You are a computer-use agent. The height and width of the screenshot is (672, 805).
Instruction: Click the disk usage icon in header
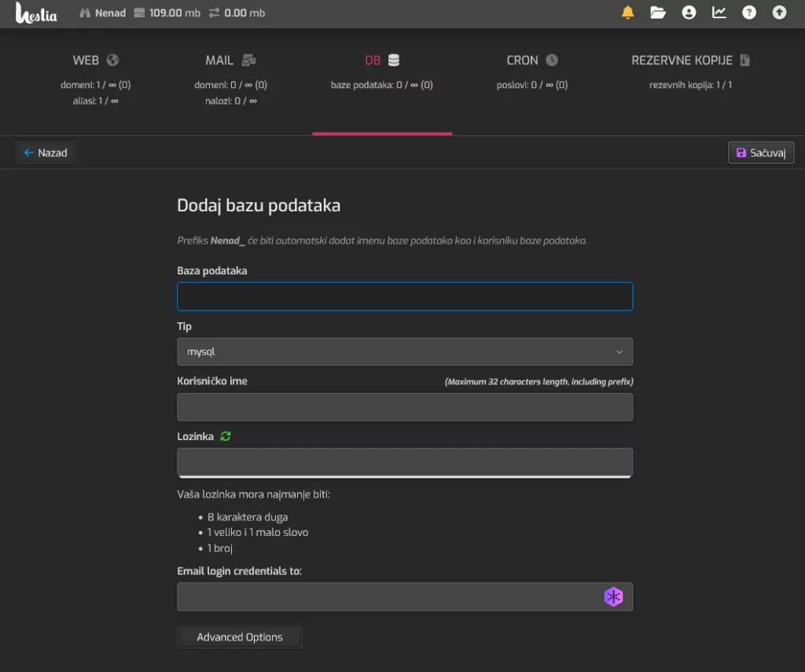pos(139,13)
